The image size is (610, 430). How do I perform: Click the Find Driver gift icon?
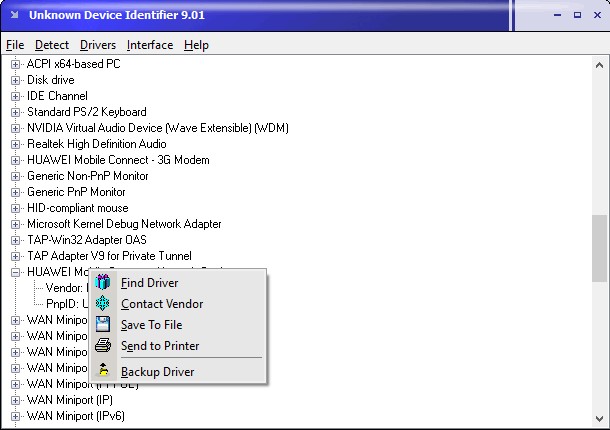103,282
